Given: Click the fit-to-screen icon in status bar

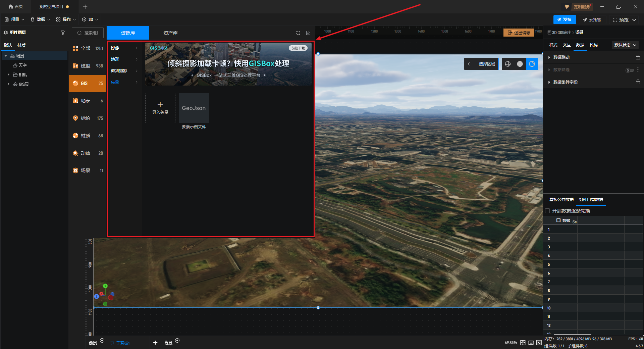Looking at the screenshot, I should [x=523, y=343].
